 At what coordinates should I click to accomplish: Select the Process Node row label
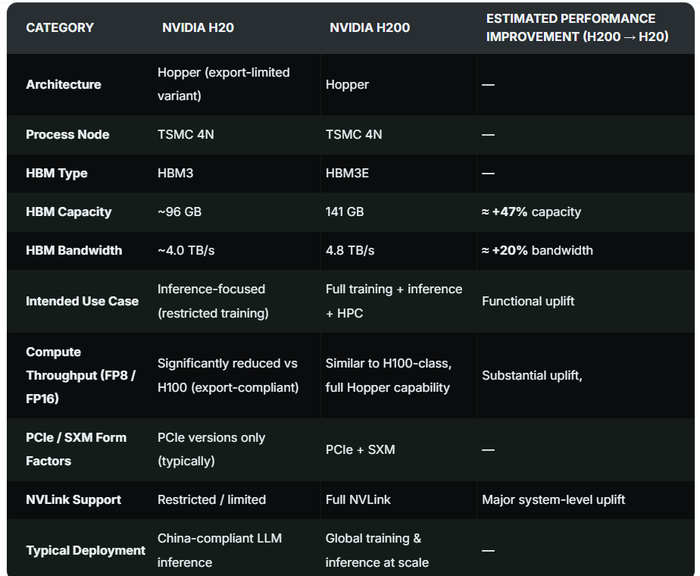point(67,135)
